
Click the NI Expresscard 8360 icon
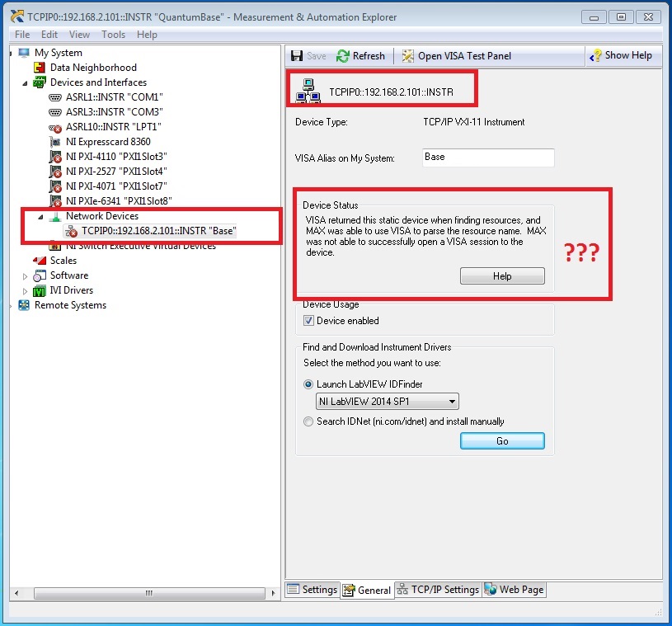(55, 142)
